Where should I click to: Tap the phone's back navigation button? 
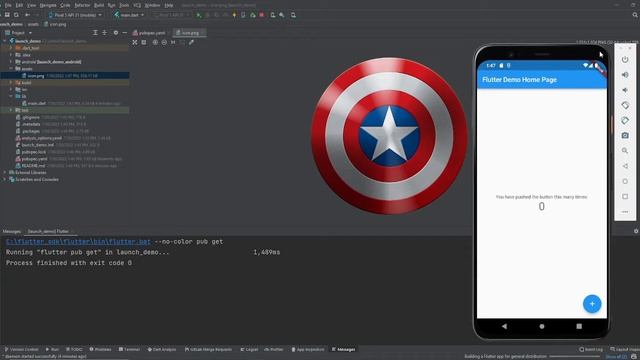[504, 326]
